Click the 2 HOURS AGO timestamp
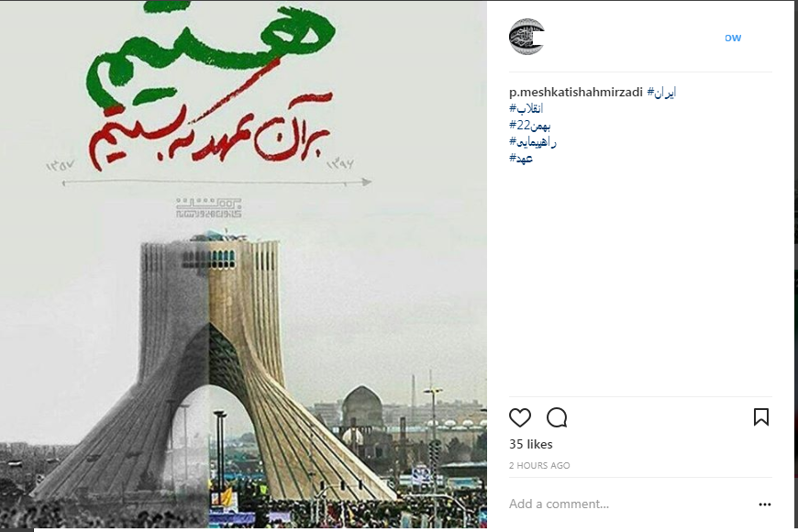 coord(539,465)
